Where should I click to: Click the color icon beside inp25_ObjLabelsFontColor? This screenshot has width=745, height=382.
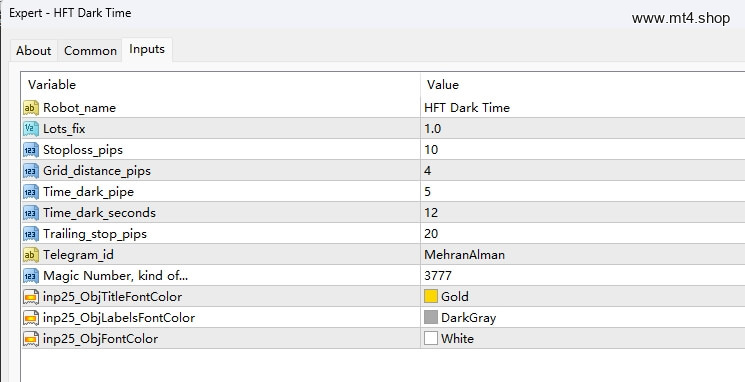[31, 318]
